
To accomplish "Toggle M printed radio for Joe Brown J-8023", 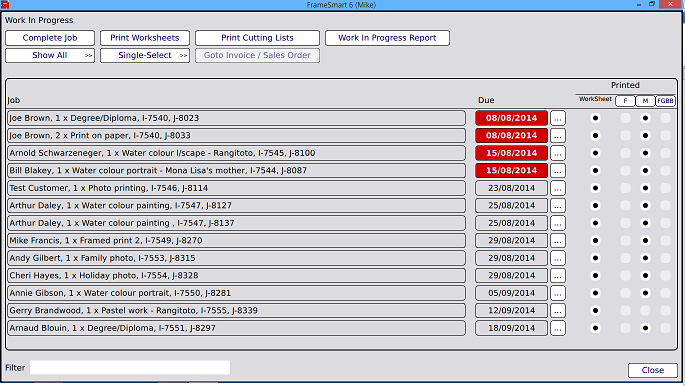I will click(645, 118).
